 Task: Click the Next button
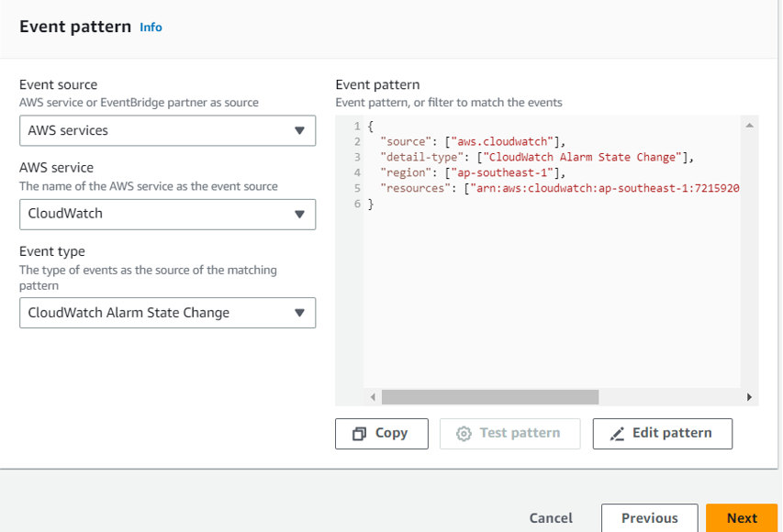pos(742,518)
